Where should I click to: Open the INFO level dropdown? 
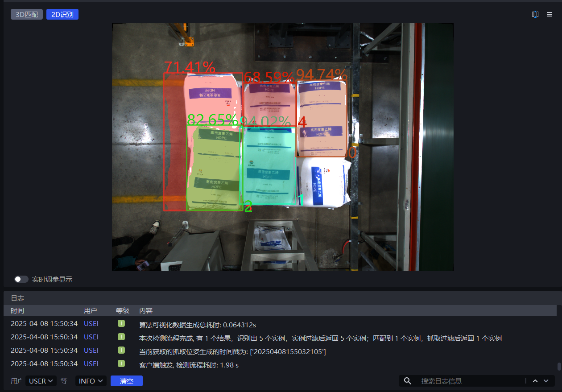(x=91, y=381)
